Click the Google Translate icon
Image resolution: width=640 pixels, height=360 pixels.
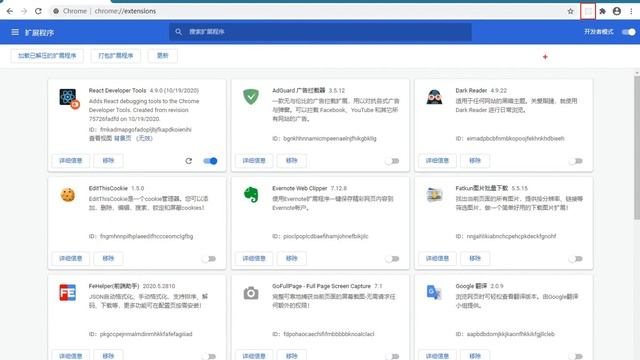434,292
